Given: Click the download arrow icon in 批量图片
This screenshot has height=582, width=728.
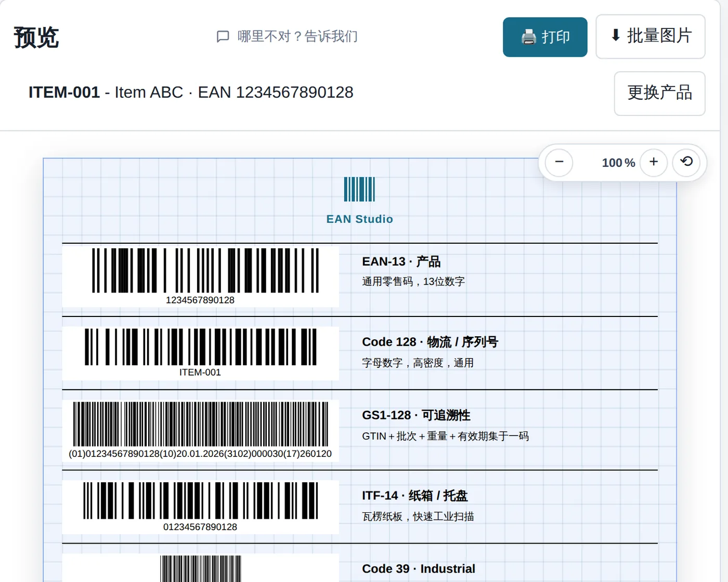Looking at the screenshot, I should pyautogui.click(x=616, y=35).
